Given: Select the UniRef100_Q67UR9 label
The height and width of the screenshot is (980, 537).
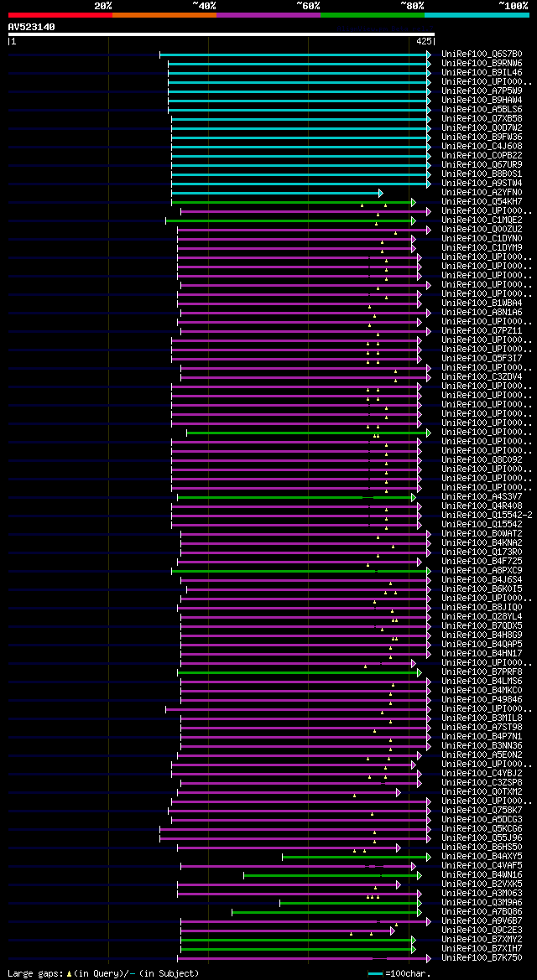Looking at the screenshot, I should pos(482,165).
